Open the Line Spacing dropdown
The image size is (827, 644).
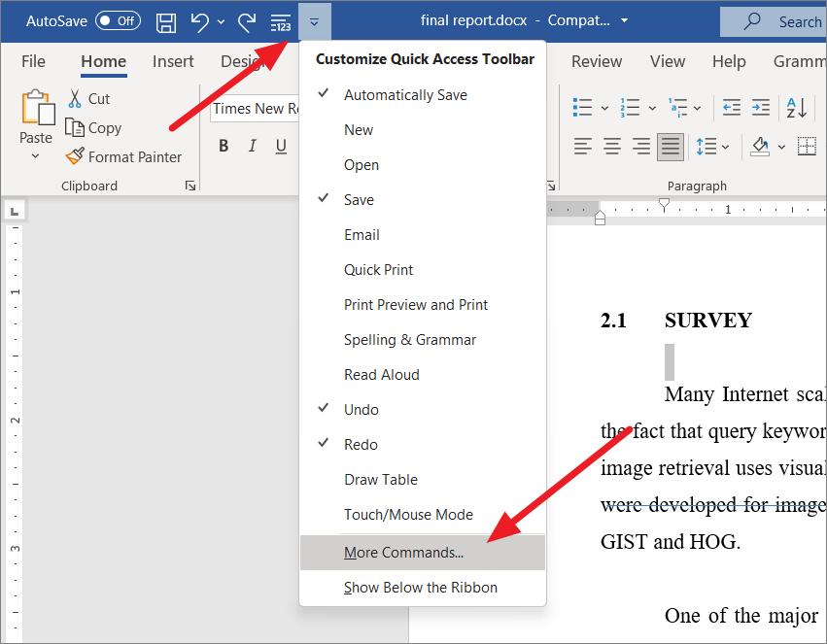coord(712,146)
